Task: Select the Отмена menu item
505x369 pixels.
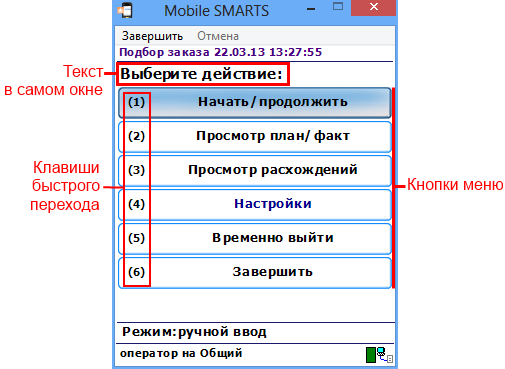Action: [218, 36]
